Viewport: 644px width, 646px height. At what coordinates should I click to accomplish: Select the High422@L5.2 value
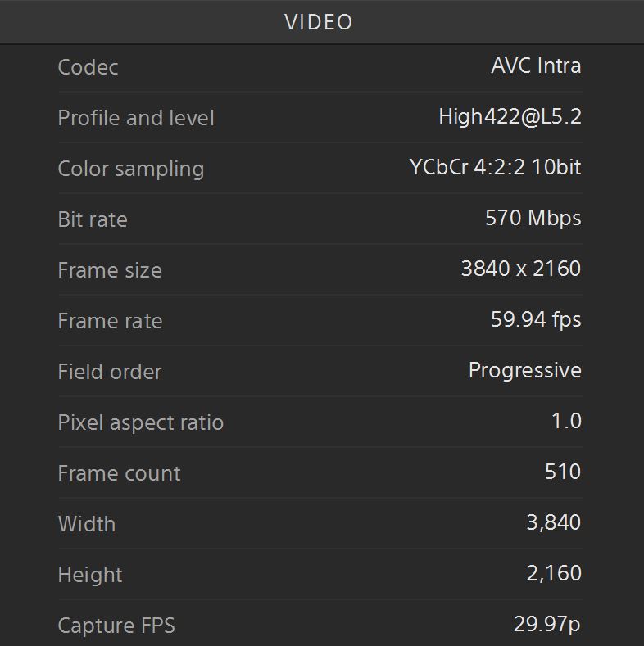click(x=510, y=116)
